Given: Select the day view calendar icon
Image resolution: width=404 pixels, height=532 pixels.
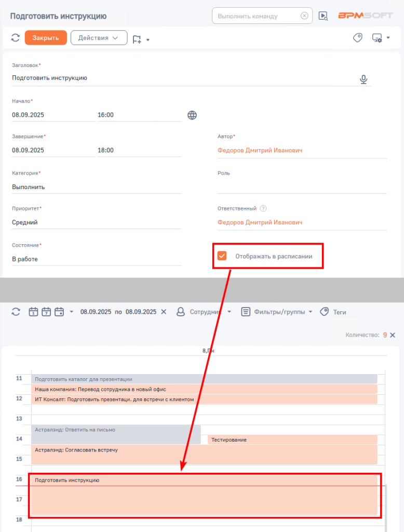Looking at the screenshot, I should click(x=33, y=312).
